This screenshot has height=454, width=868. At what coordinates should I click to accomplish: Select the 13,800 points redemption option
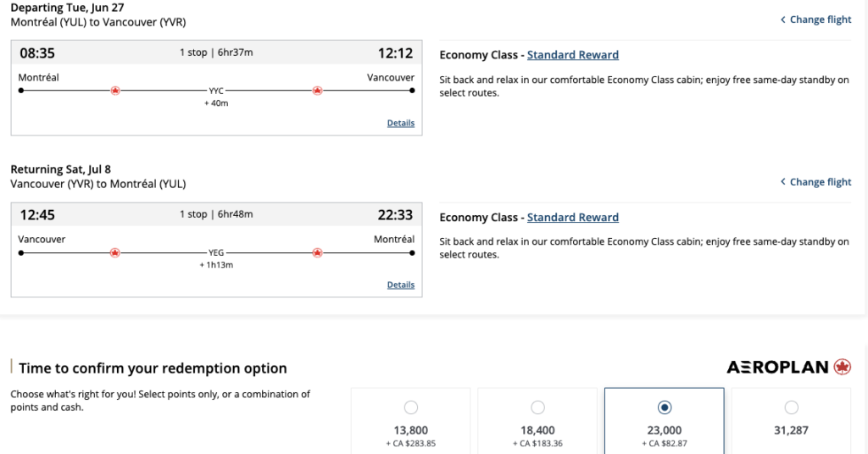pyautogui.click(x=411, y=407)
